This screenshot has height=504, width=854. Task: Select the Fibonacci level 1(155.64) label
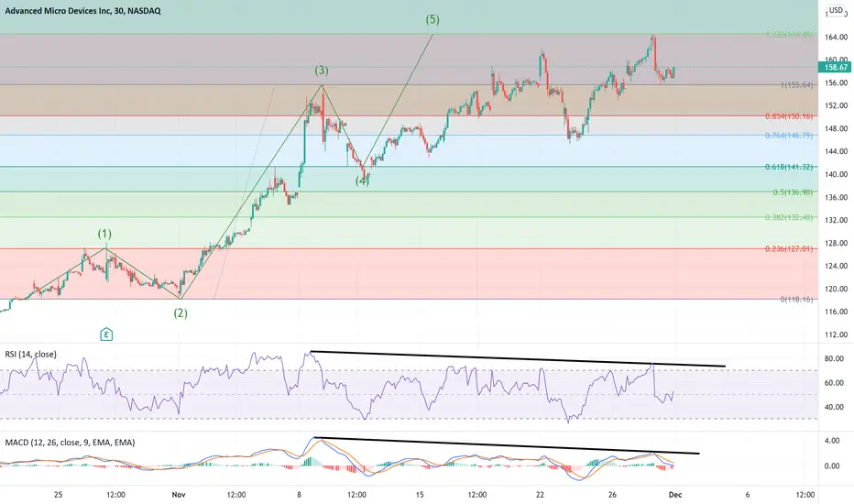point(797,85)
